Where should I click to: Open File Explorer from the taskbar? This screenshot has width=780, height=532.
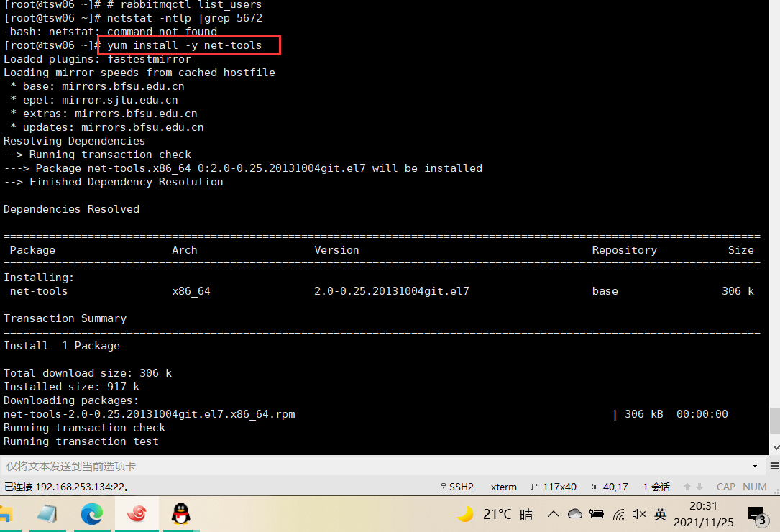coord(6,513)
